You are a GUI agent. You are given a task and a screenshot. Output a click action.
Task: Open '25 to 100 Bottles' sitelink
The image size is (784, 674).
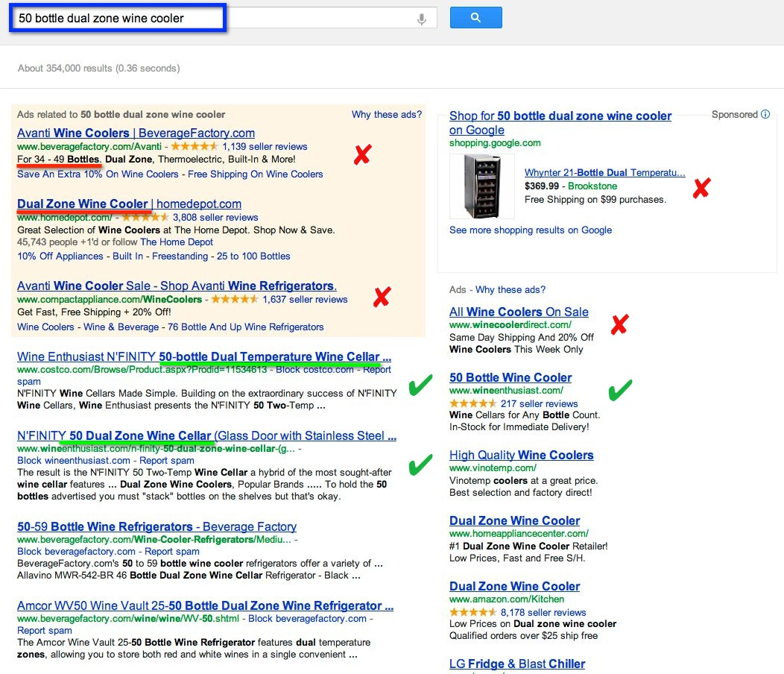(253, 256)
